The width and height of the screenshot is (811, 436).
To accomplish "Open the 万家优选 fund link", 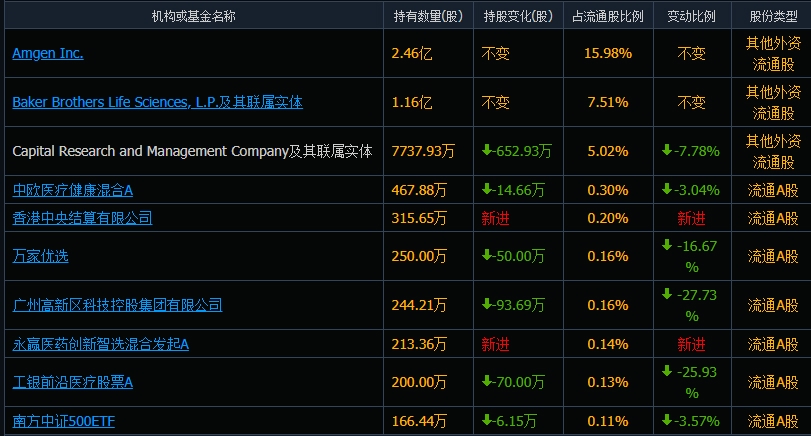I will 40,257.
